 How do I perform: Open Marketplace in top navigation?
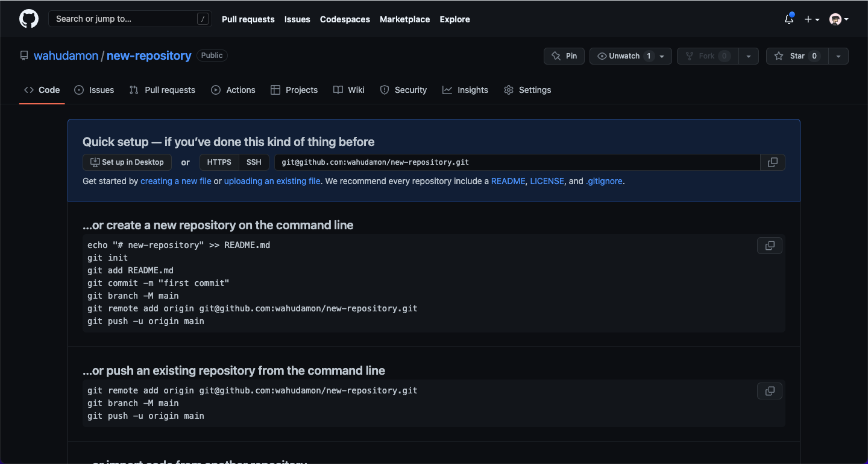click(x=404, y=19)
